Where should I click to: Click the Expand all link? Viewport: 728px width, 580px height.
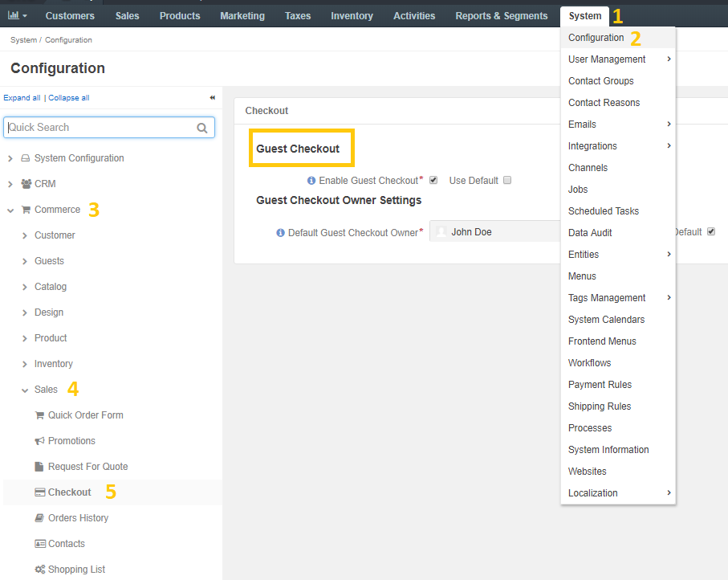(22, 97)
